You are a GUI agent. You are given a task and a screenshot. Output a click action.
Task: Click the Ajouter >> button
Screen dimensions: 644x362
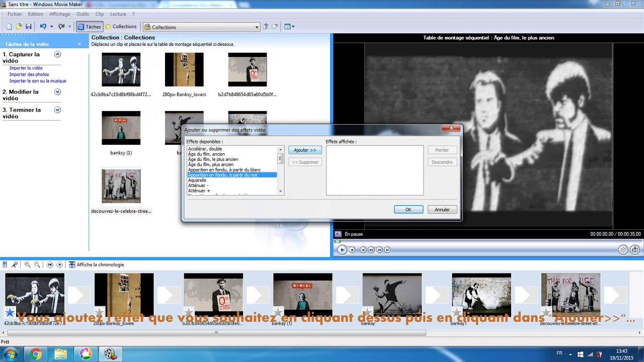pos(305,150)
